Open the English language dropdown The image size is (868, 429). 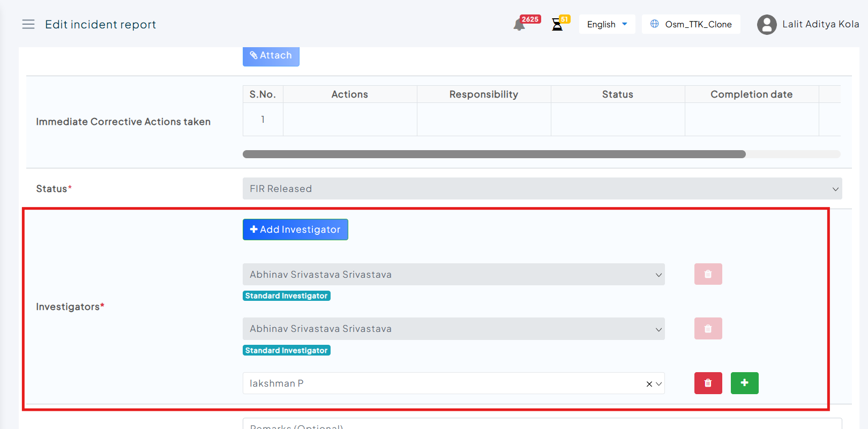click(607, 24)
